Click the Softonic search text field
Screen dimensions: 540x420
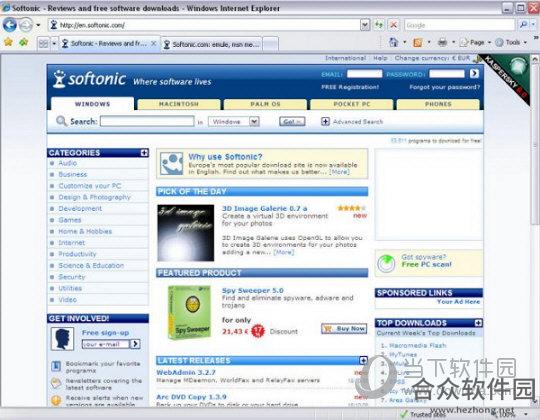(147, 121)
